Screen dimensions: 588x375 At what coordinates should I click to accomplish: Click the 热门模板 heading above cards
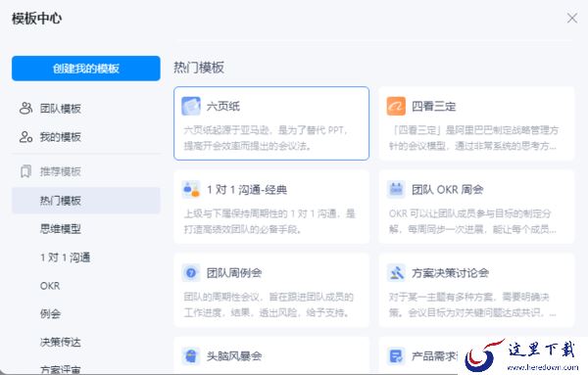[199, 68]
